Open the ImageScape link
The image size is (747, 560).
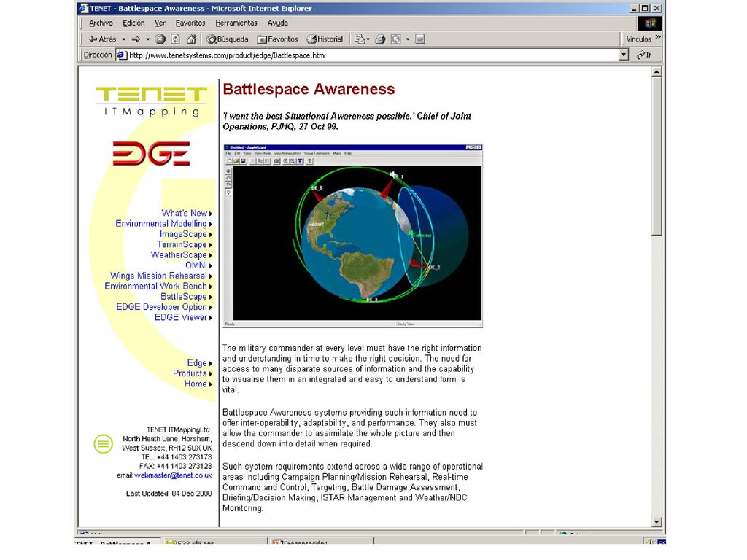(x=183, y=234)
